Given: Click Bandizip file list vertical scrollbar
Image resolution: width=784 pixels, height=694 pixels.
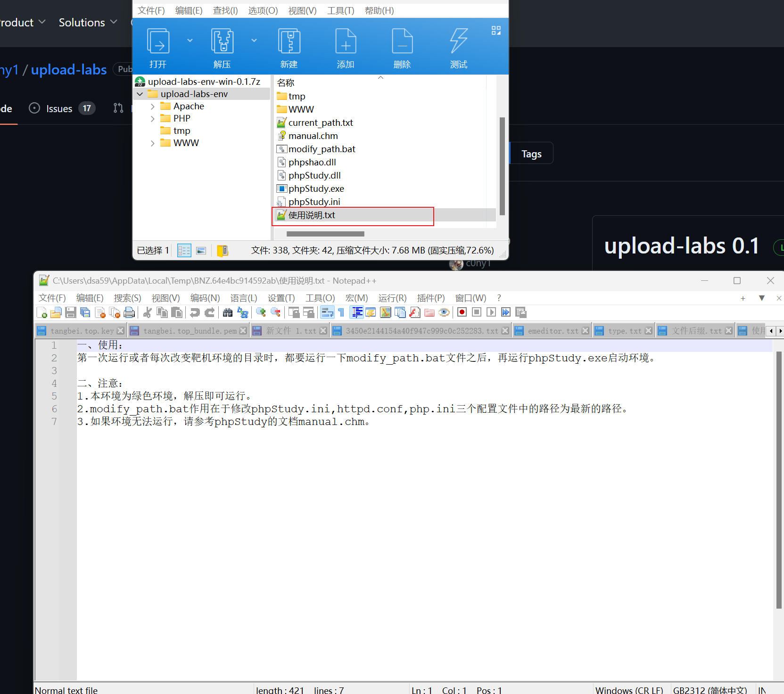Looking at the screenshot, I should tap(502, 165).
